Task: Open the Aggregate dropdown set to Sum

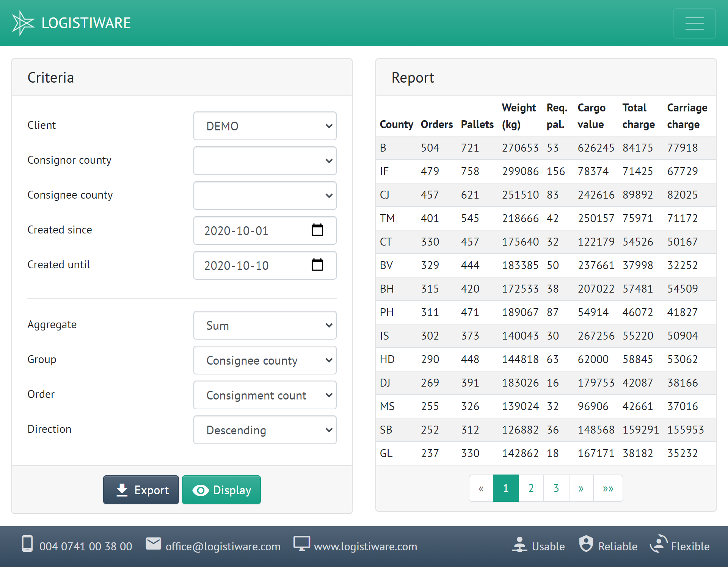Action: tap(265, 325)
